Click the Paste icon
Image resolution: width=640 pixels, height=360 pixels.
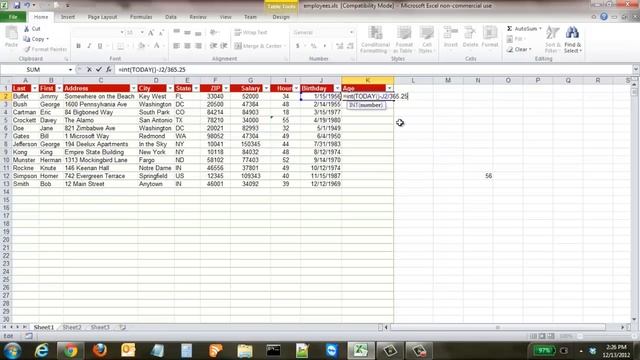(11, 33)
